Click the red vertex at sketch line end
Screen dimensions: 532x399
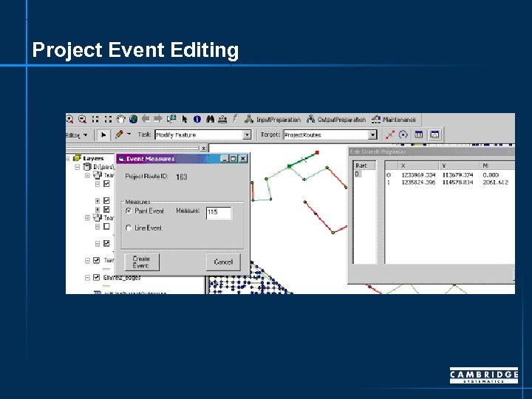[317, 153]
